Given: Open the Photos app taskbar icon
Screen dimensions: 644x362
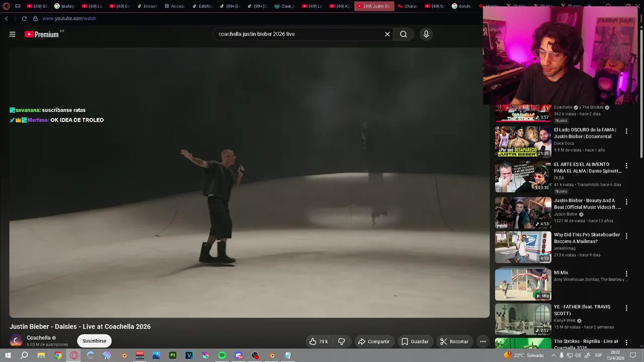Looking at the screenshot, I should [x=156, y=355].
